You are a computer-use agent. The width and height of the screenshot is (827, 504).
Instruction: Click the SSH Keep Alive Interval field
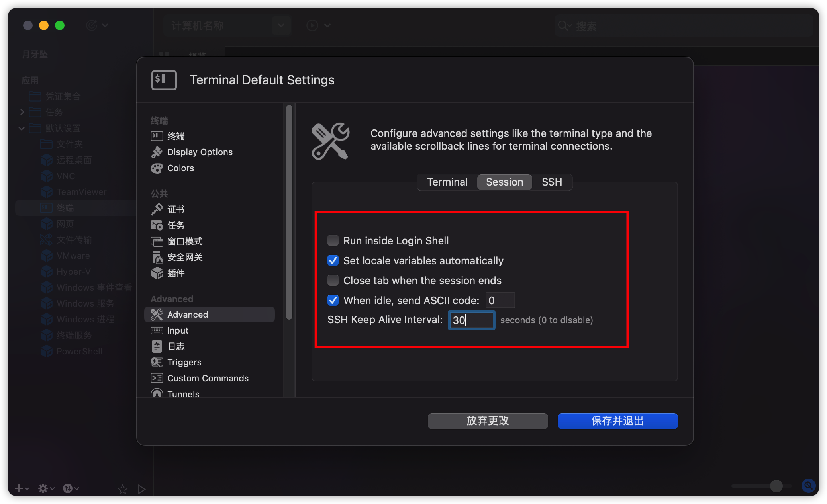[472, 320]
